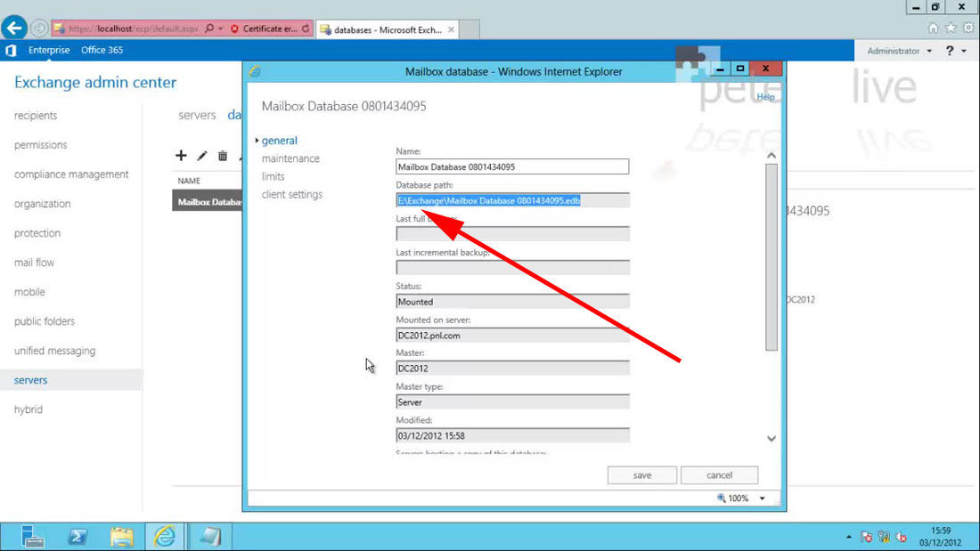Screen dimensions: 980x551
Task: Go to mobile section
Action: tap(29, 292)
